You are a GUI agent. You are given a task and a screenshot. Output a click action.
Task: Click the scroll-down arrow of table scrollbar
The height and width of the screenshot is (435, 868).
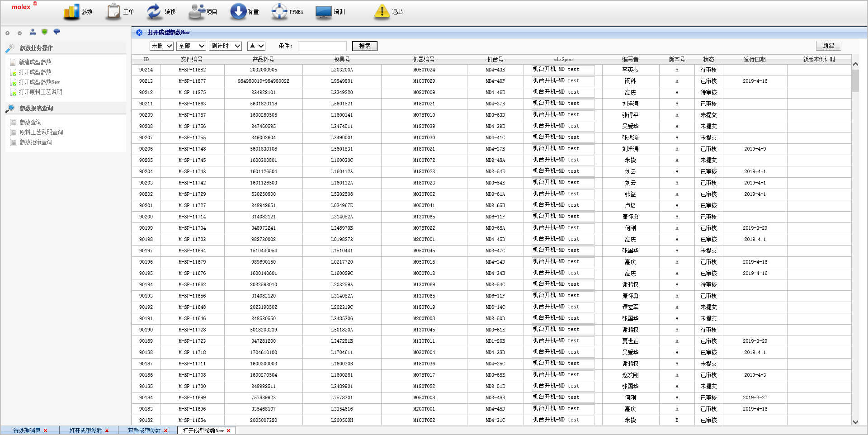tap(855, 421)
